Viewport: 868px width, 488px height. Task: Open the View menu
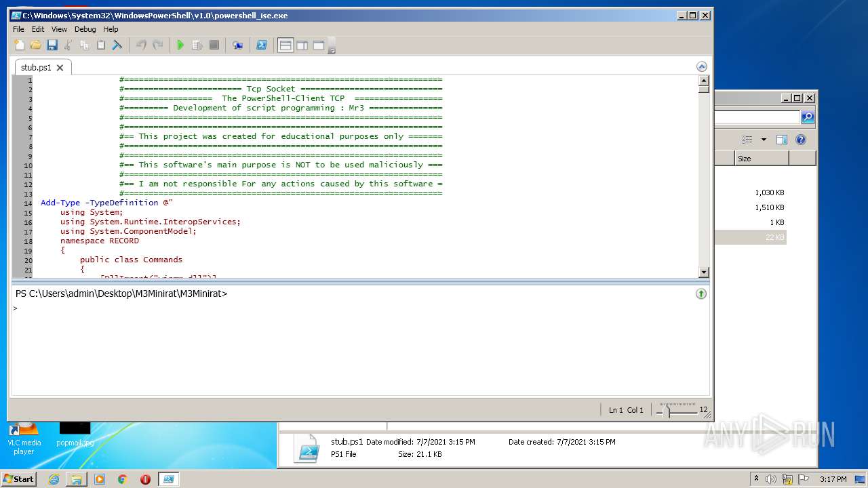pyautogui.click(x=59, y=29)
